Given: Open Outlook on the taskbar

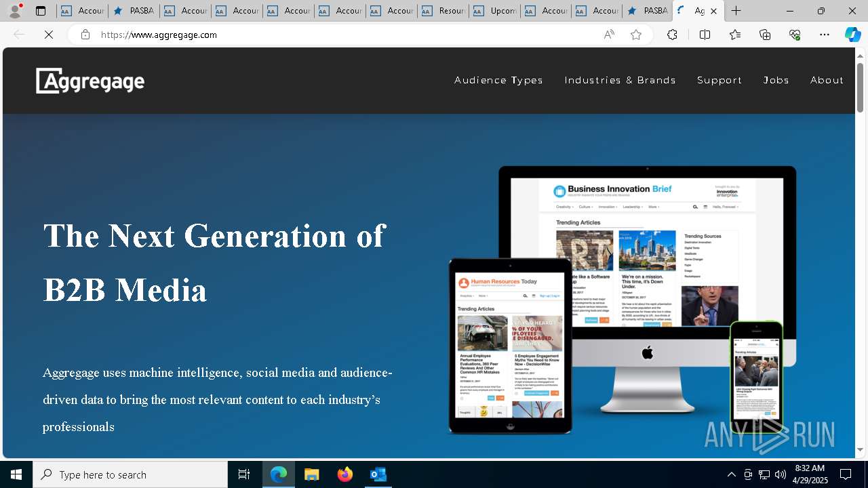Looking at the screenshot, I should coord(378,474).
